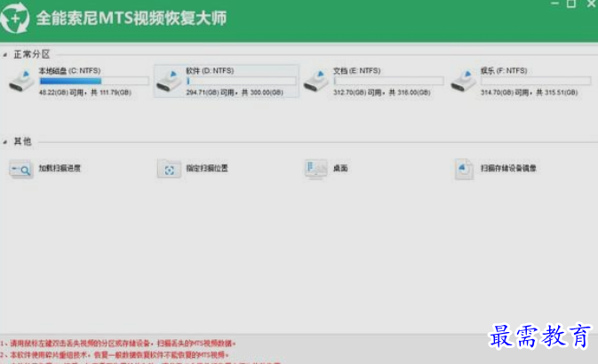Click the D: drive usage bar
This screenshot has width=598, height=364.
[x=241, y=81]
